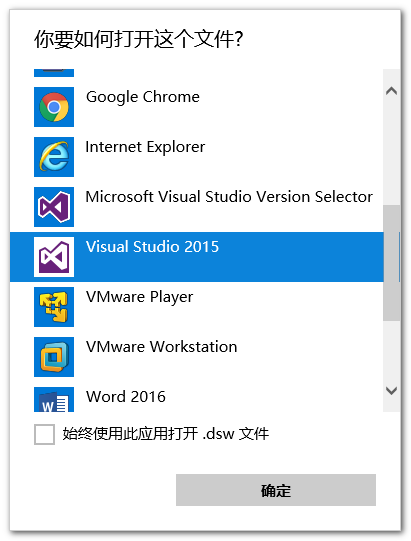The height and width of the screenshot is (541, 411).
Task: Select Google Chrome text entry
Action: coord(143,97)
